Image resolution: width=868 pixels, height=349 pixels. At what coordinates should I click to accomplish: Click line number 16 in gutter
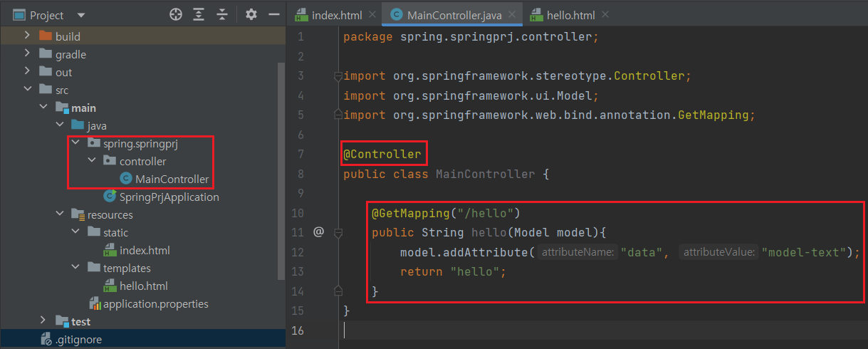297,330
